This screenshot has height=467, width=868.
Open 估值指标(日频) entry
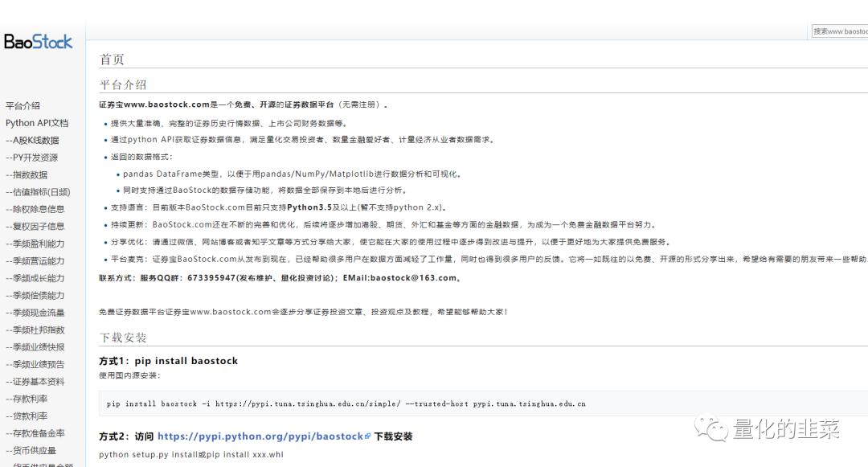pyautogui.click(x=39, y=191)
